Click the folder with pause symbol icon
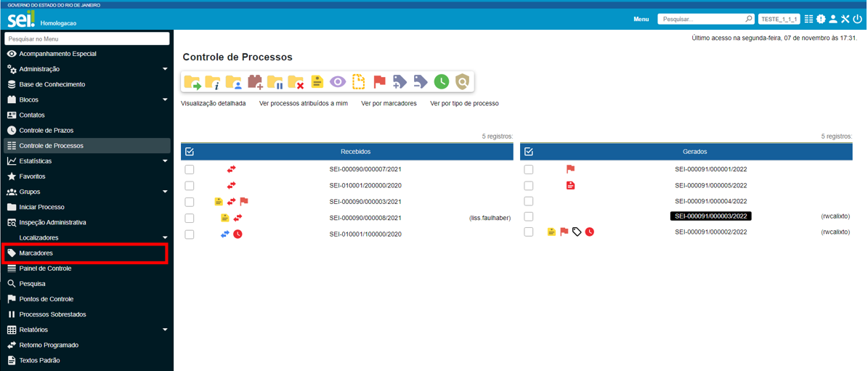This screenshot has width=868, height=371. (275, 82)
